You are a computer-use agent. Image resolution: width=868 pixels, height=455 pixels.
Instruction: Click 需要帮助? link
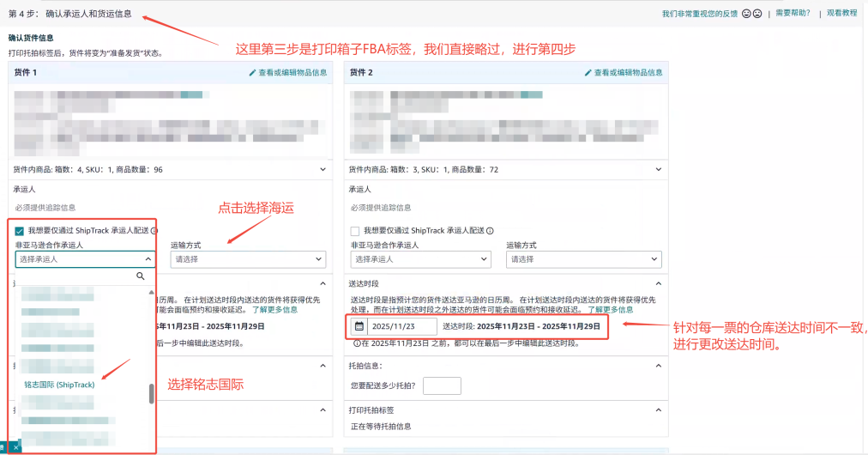[x=793, y=13]
